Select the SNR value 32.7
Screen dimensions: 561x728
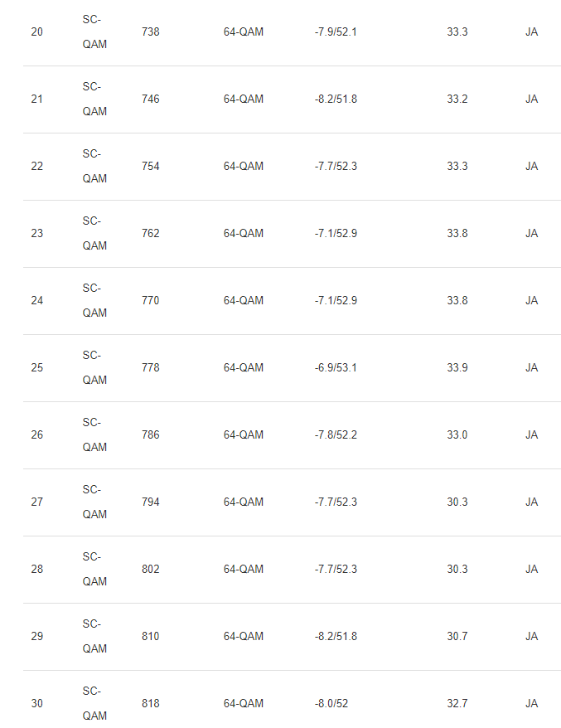(x=457, y=704)
